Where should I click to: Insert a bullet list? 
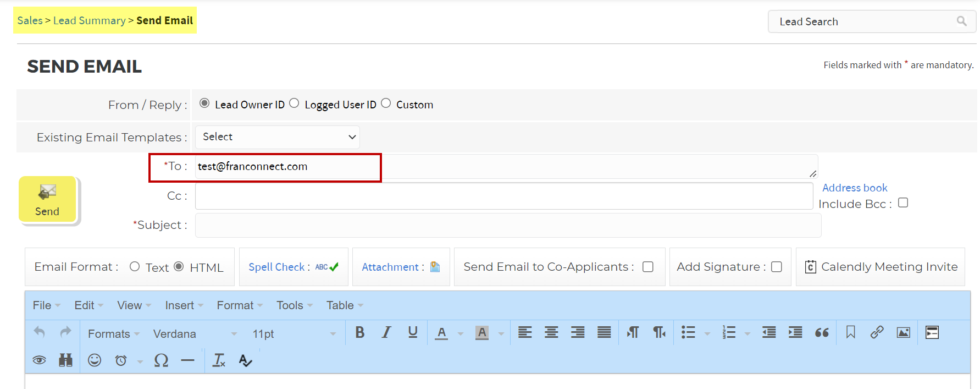[x=688, y=332]
